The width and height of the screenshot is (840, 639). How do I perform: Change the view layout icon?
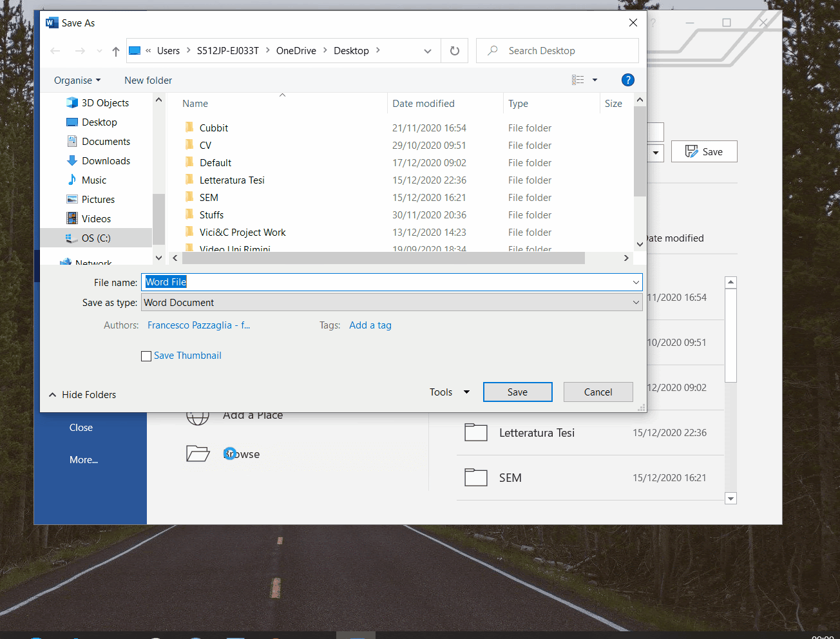[578, 80]
